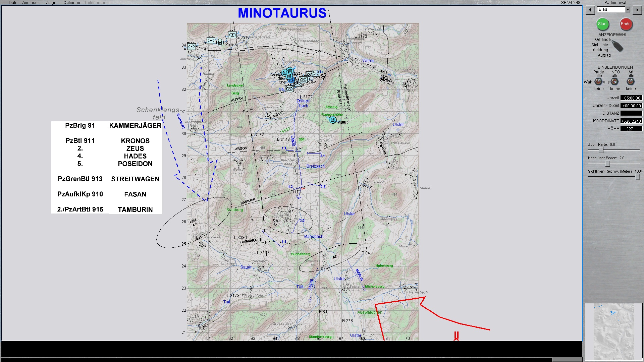
Task: Open the Blau party dropdown arrow
Action: (x=628, y=10)
